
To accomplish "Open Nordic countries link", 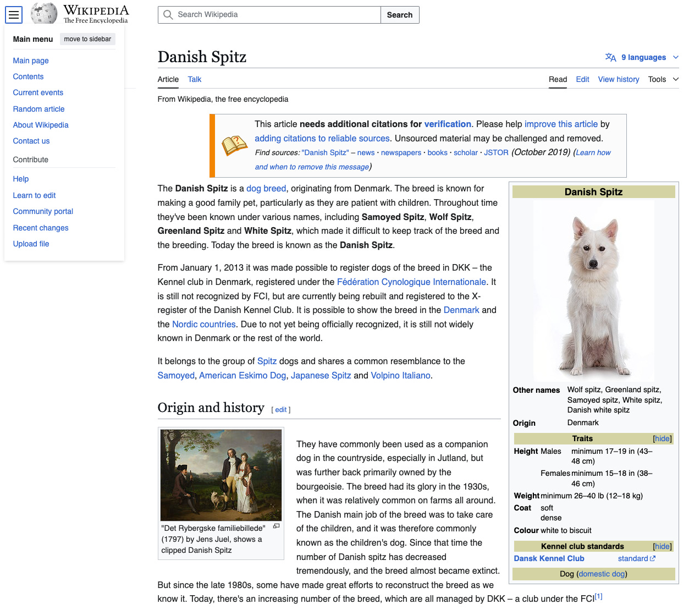I will click(204, 325).
